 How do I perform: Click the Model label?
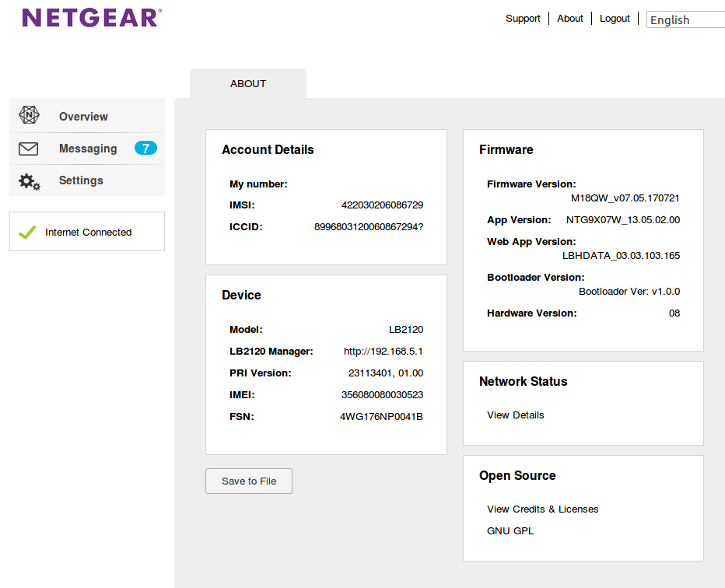tap(246, 330)
